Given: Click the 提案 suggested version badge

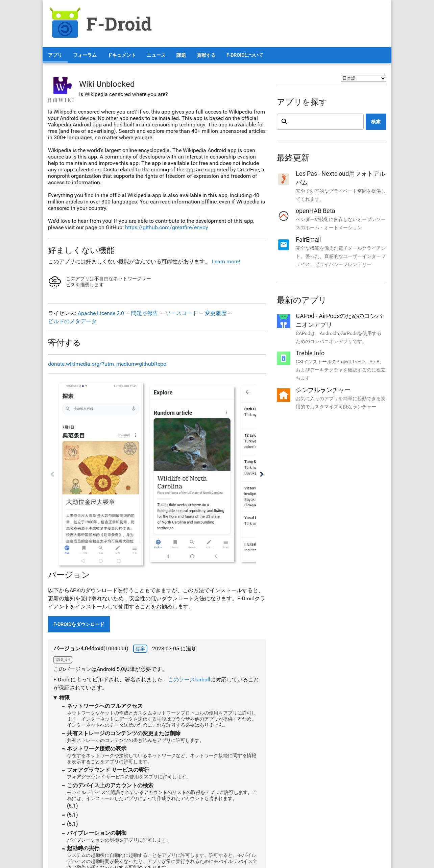Looking at the screenshot, I should 140,649.
